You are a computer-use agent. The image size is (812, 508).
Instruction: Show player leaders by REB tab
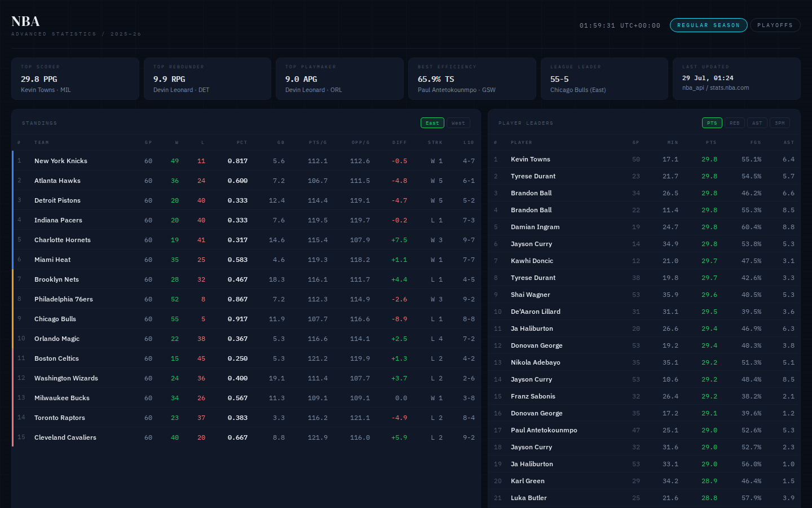pos(735,123)
